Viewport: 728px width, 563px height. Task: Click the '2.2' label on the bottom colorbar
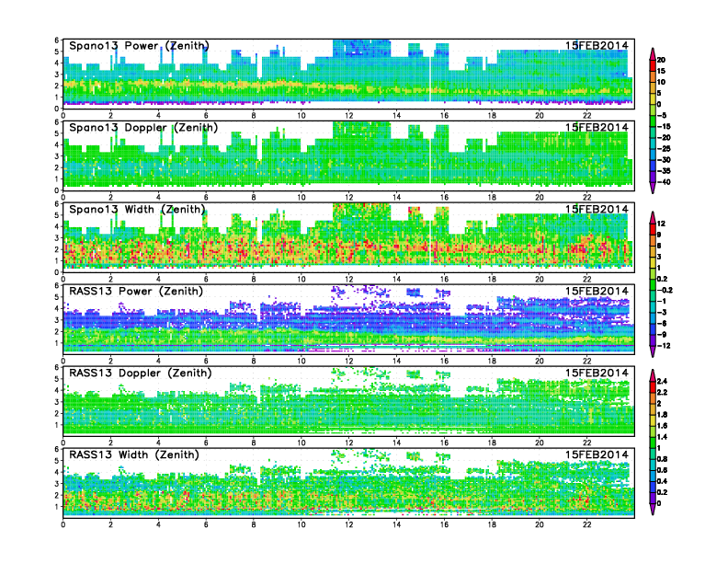[x=662, y=393]
